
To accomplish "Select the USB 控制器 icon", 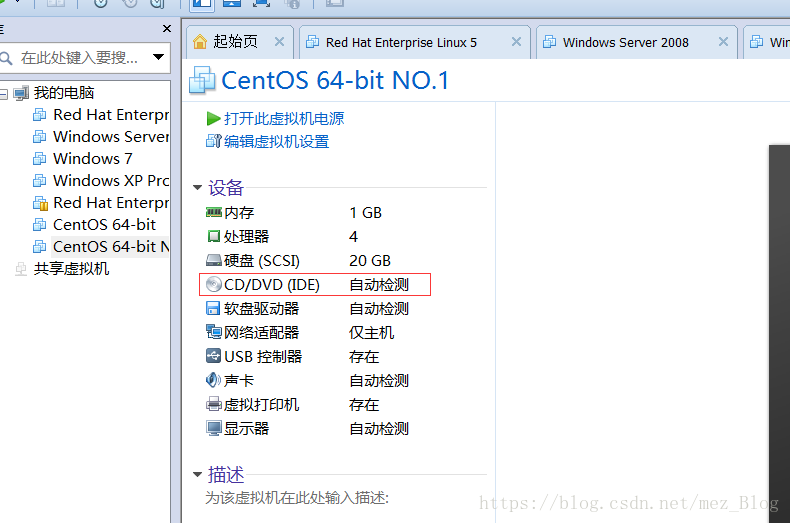I will pos(214,356).
